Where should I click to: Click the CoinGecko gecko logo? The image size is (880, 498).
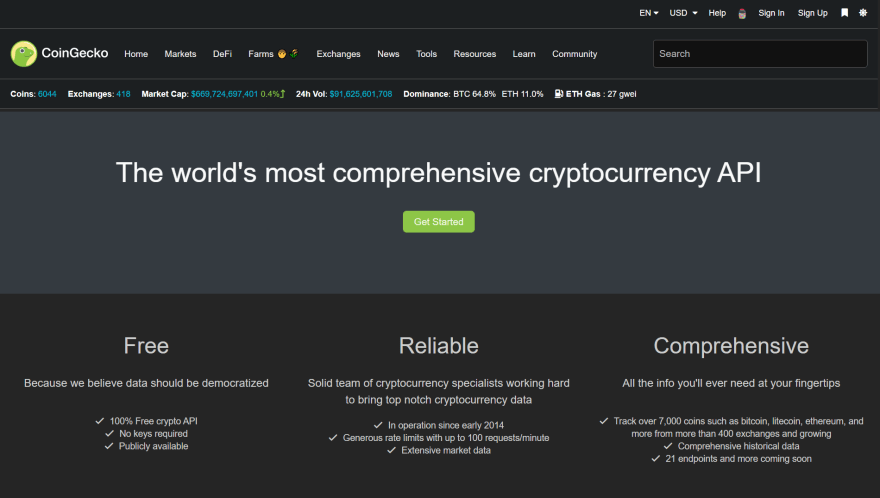point(24,54)
